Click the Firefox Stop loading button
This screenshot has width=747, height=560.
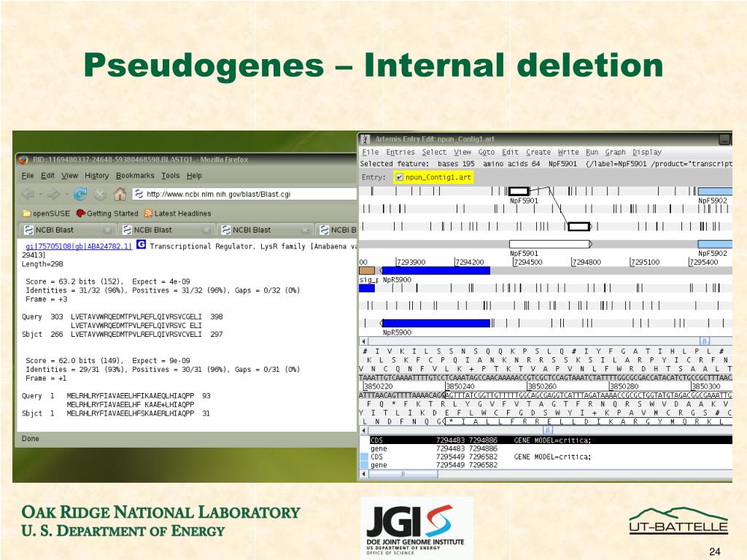coord(99,194)
